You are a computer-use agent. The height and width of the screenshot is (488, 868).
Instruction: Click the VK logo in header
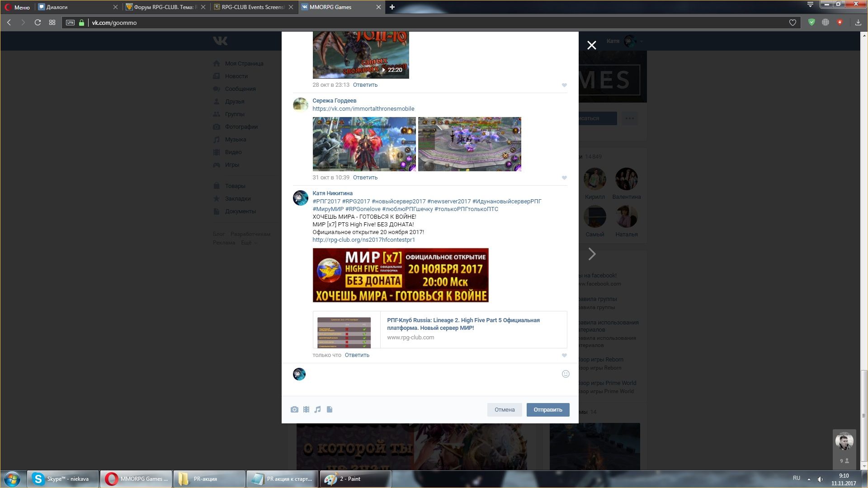220,41
